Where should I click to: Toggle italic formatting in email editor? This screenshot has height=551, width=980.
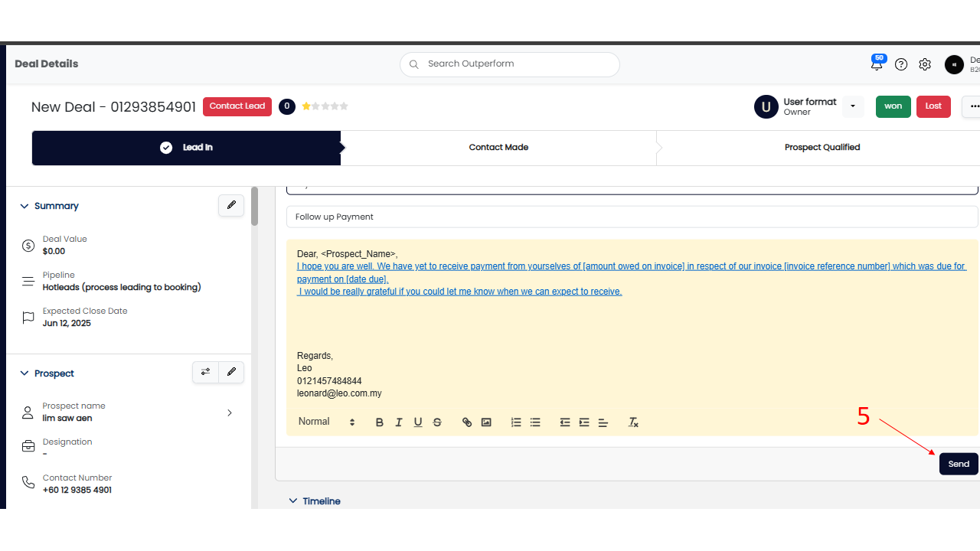399,422
